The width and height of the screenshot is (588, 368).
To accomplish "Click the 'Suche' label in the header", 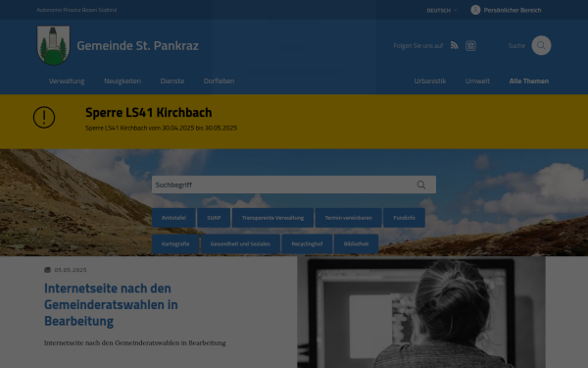I will [x=516, y=45].
